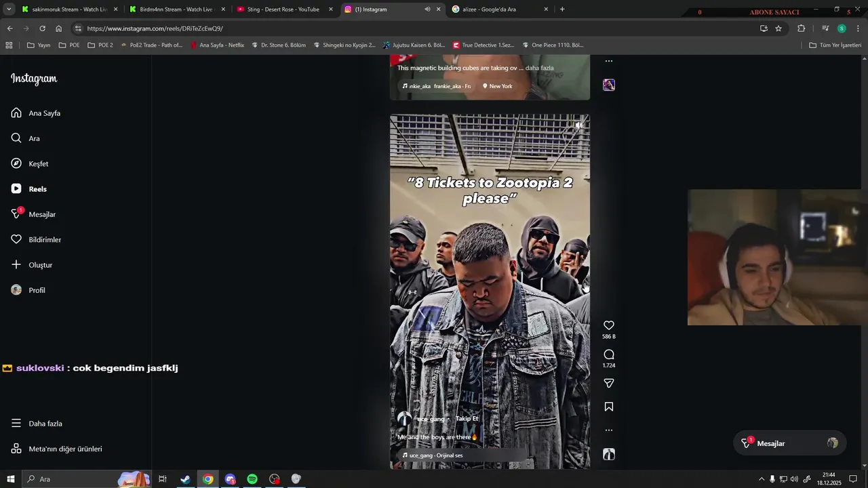Viewport: 868px width, 488px height.
Task: Unmute the reel with the speaker icon
Action: pos(578,125)
